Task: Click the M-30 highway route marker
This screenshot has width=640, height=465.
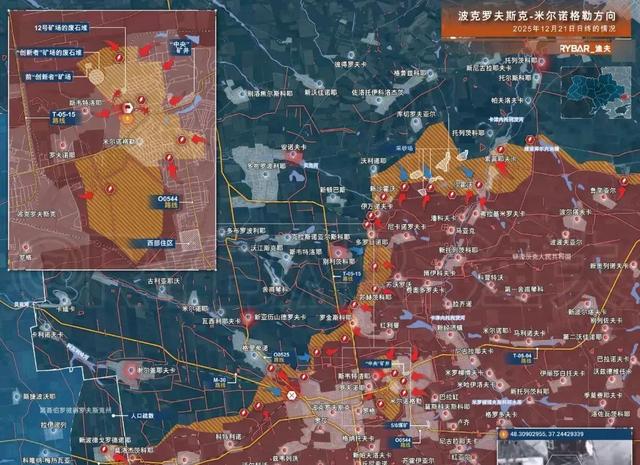Action: click(219, 380)
